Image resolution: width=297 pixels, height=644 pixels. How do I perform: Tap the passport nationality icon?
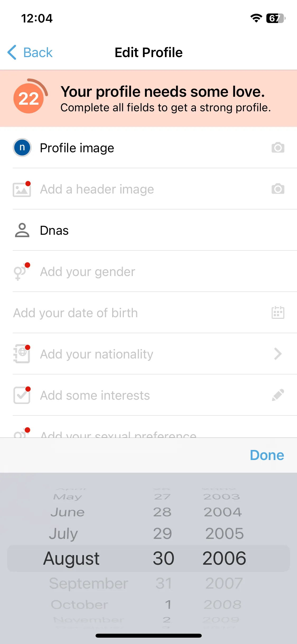(22, 354)
